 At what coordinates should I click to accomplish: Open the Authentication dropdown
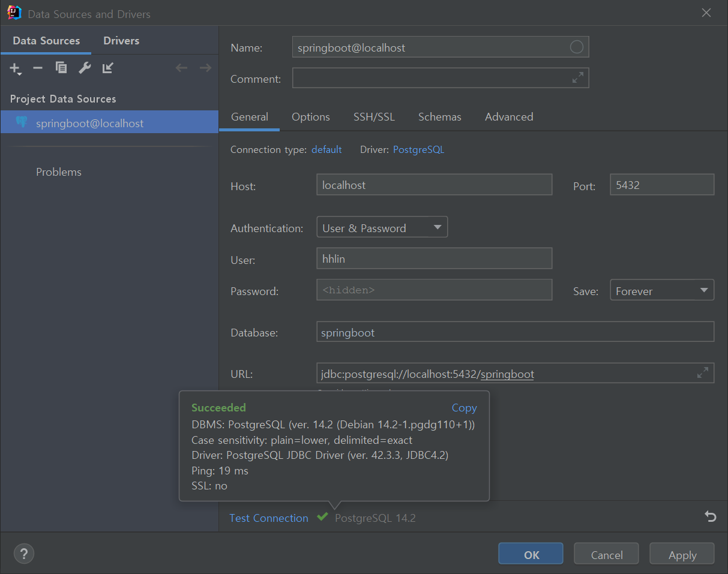[x=382, y=227]
